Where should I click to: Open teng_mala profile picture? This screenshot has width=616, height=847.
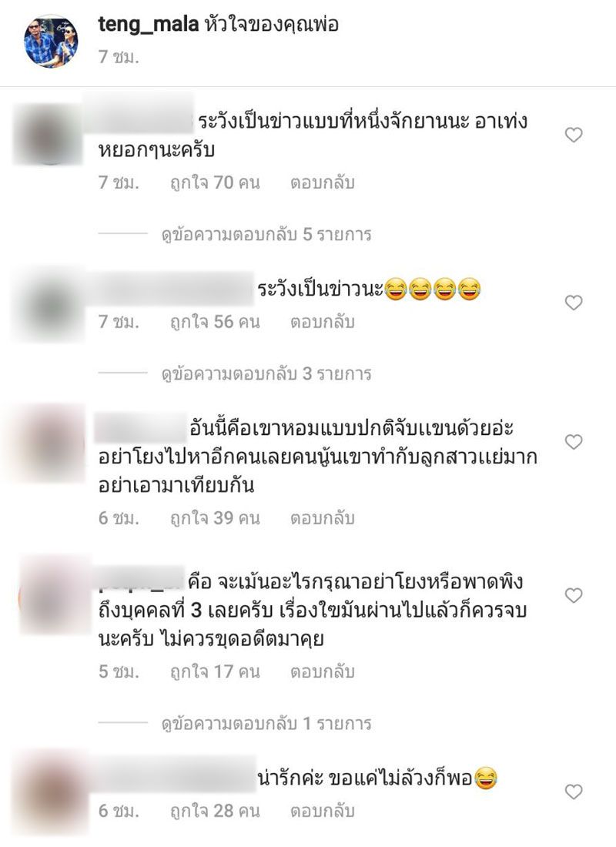click(52, 41)
